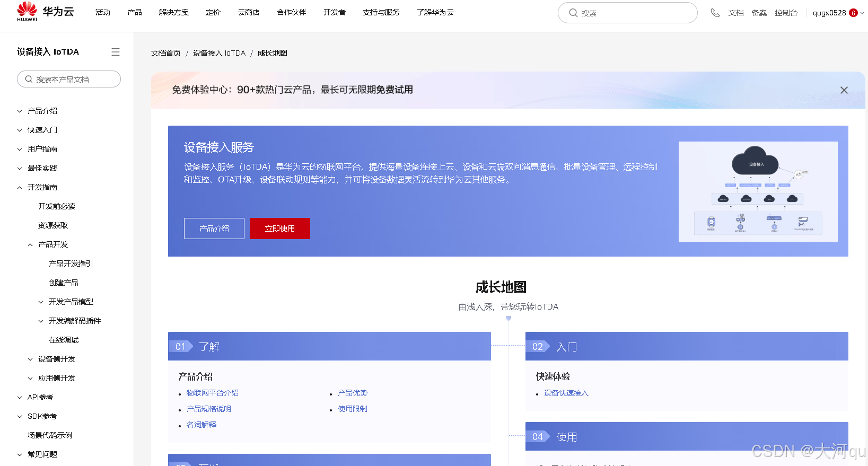
Task: Select 在线调试 in the sidebar
Action: (64, 340)
